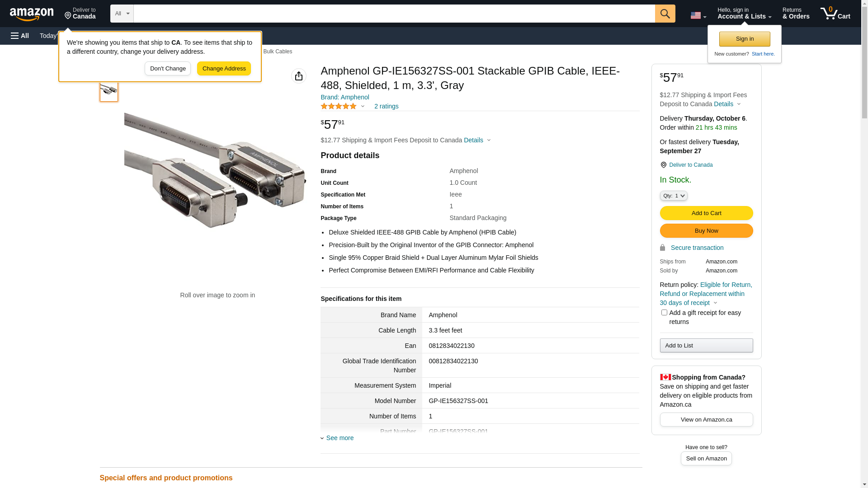
Task: Click Add to Cart button
Action: [x=706, y=213]
